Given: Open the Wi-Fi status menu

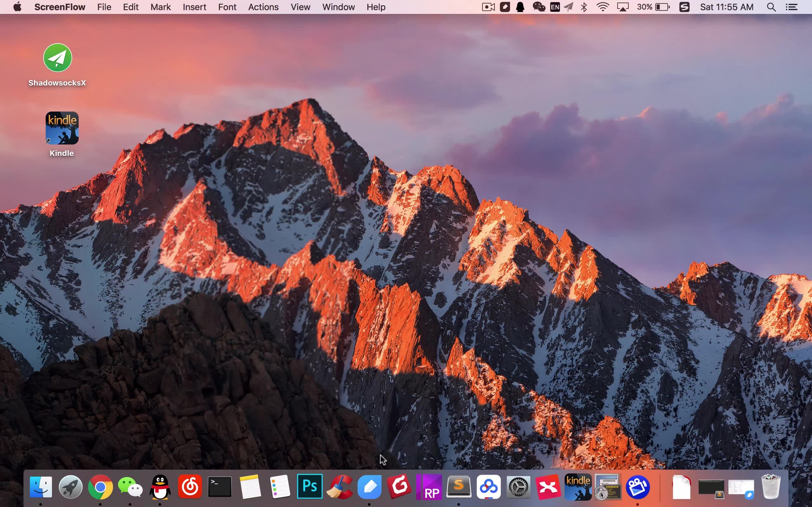Looking at the screenshot, I should [603, 7].
